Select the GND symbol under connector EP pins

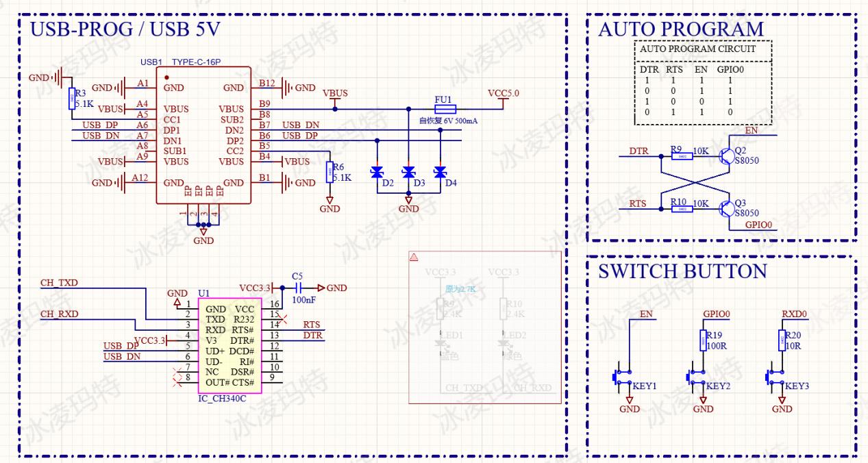click(203, 236)
